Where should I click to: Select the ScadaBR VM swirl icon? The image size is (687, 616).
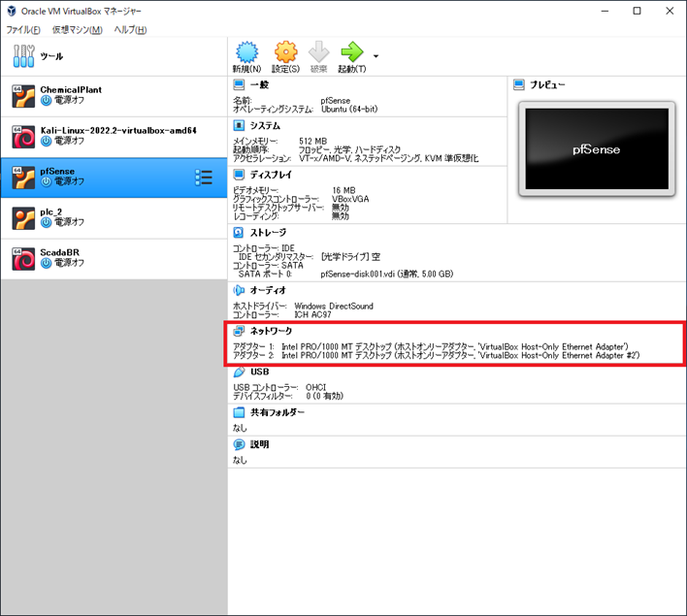23,259
